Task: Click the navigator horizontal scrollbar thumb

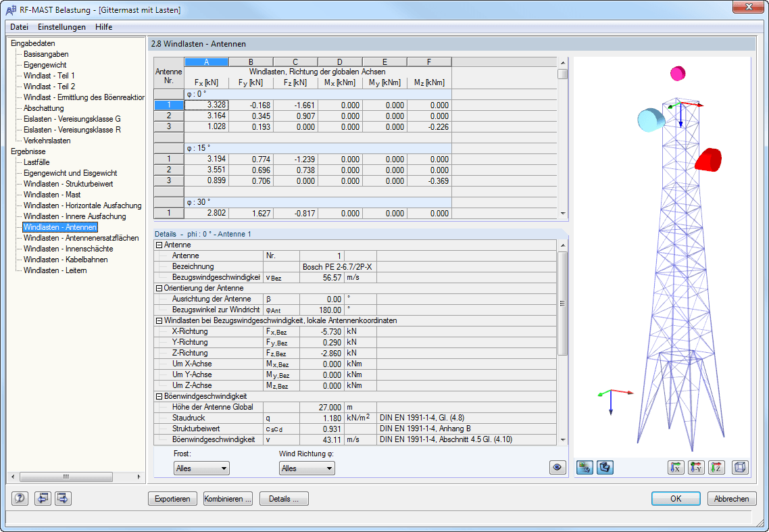Action: [66, 477]
